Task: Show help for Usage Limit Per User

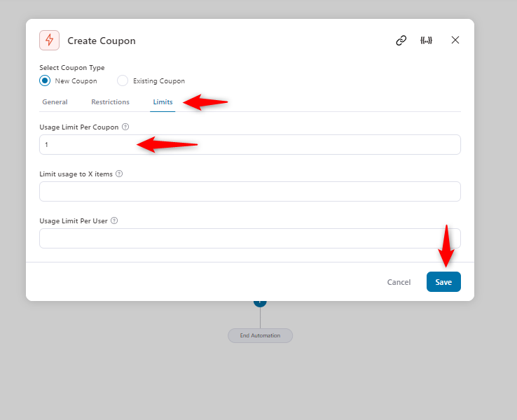Action: coord(114,220)
